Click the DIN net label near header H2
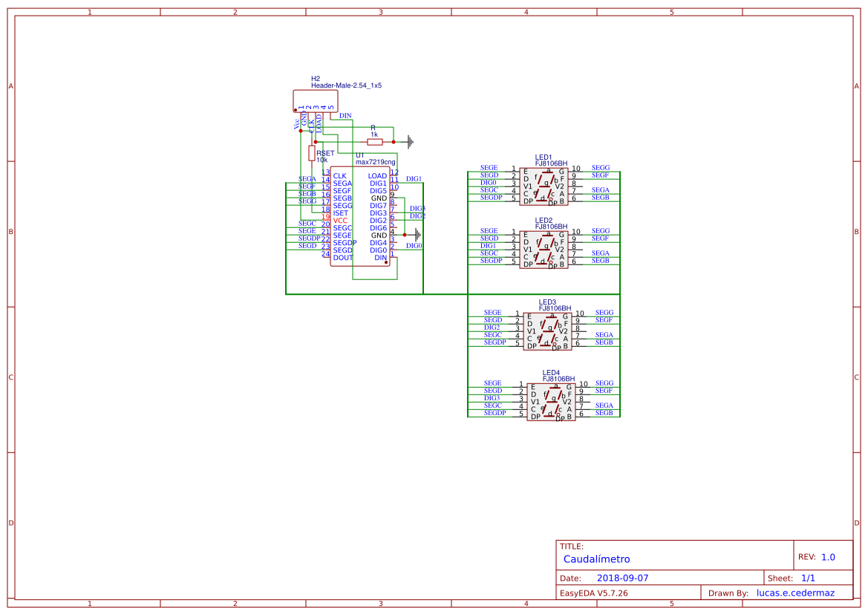The image size is (868, 615). 344,116
